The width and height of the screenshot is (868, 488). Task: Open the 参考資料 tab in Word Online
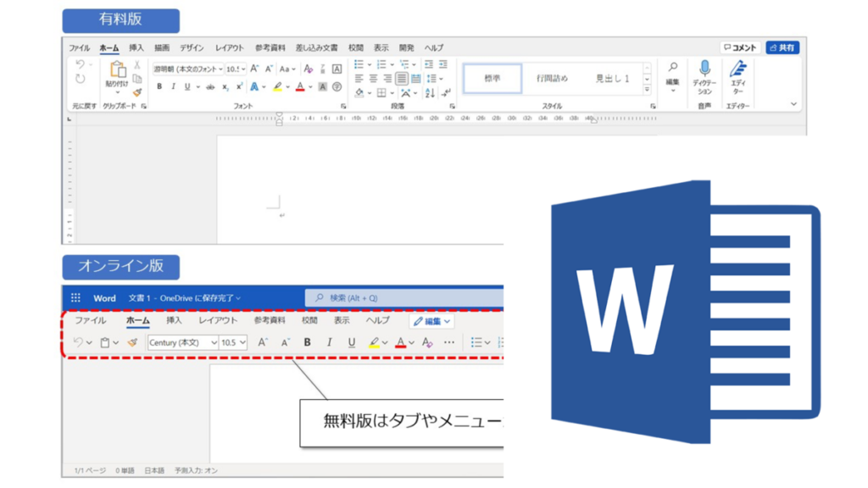(x=269, y=321)
